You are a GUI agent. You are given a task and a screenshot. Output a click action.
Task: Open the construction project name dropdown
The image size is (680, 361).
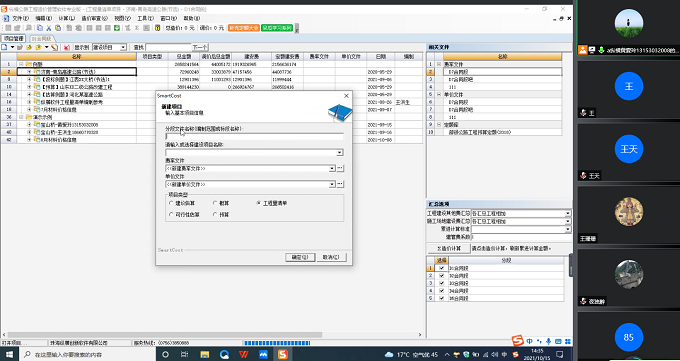[x=340, y=153]
